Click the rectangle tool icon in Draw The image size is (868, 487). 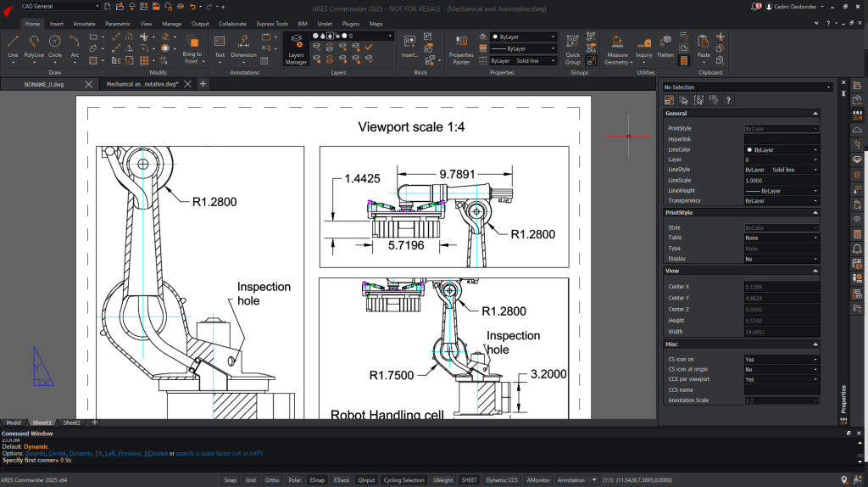pos(93,37)
